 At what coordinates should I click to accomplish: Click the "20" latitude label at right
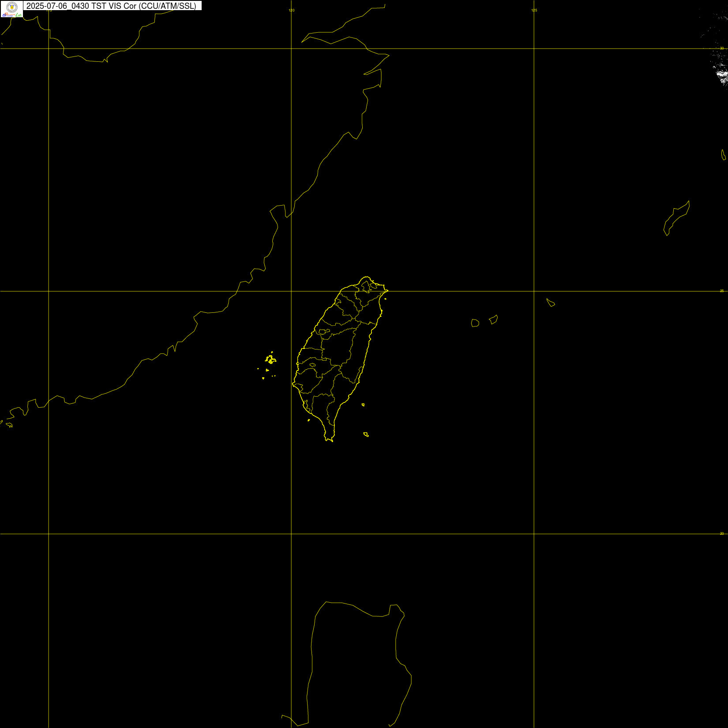tap(722, 533)
